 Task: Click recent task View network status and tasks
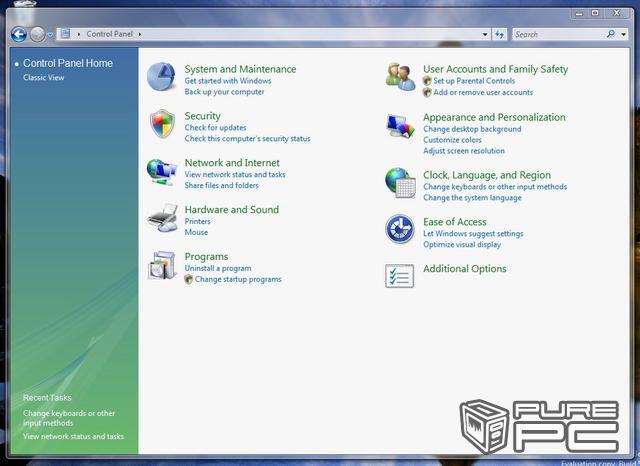[73, 437]
